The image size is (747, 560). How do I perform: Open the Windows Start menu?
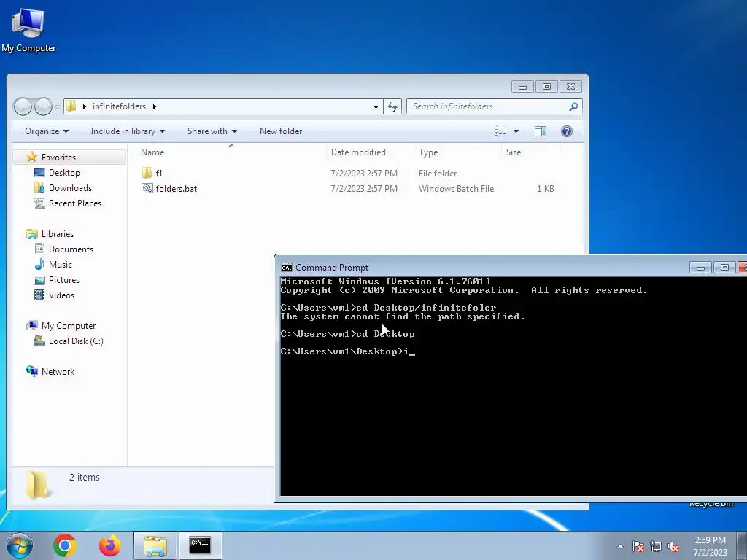[20, 545]
